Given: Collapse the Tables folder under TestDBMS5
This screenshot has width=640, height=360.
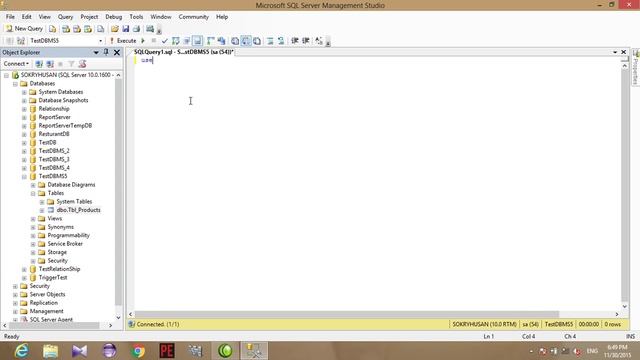Looking at the screenshot, I should point(33,193).
